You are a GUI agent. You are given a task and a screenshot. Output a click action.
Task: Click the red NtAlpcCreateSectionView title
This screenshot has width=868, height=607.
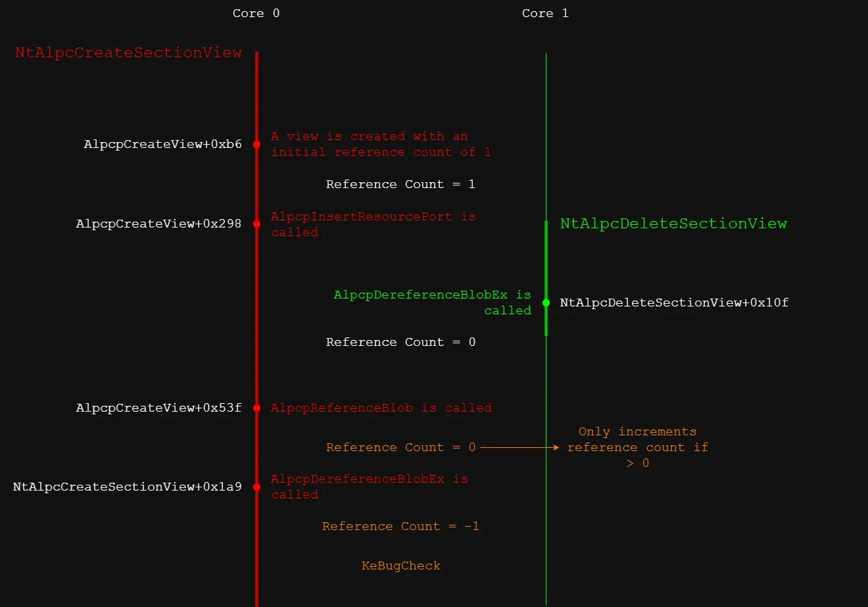128,53
